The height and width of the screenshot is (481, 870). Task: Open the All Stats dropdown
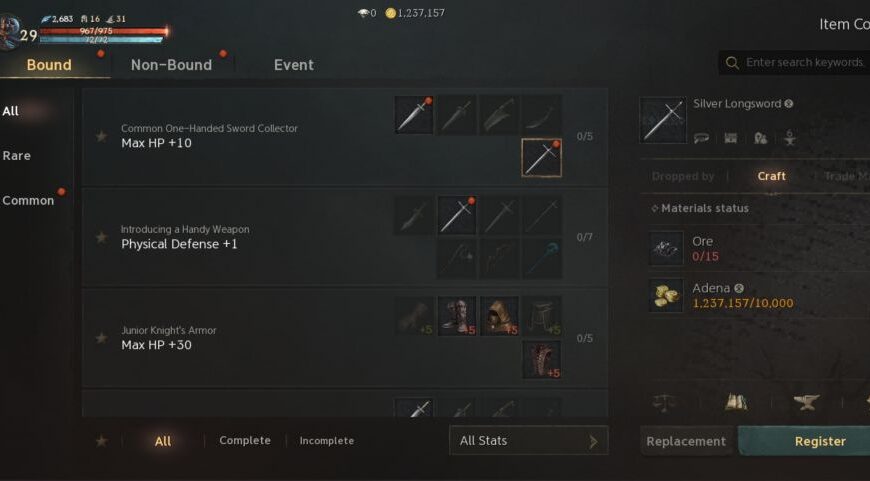(529, 441)
